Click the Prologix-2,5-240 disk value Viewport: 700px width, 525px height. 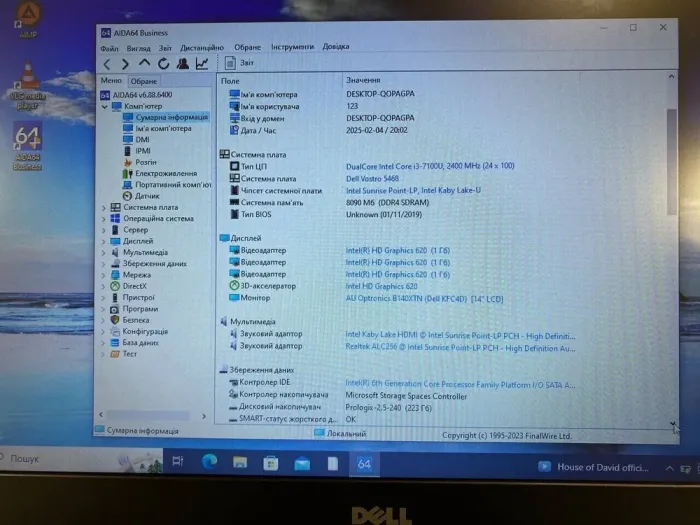[x=388, y=408]
